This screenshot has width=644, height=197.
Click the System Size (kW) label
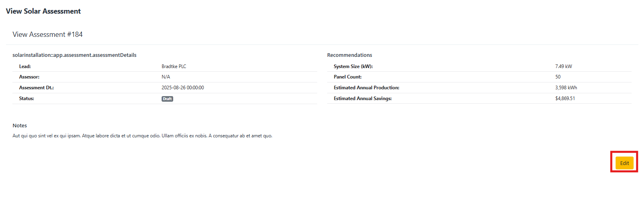click(353, 66)
